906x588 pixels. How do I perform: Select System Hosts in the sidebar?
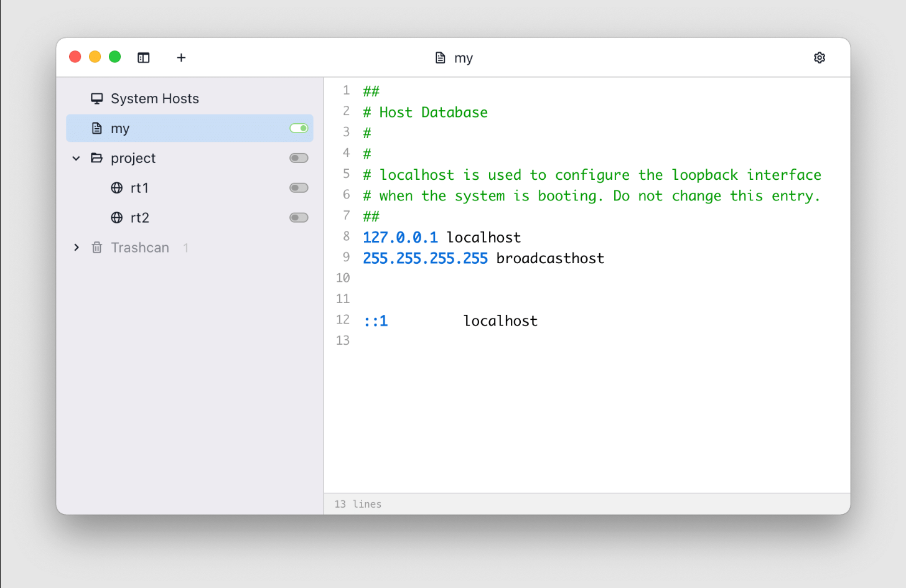pos(154,98)
